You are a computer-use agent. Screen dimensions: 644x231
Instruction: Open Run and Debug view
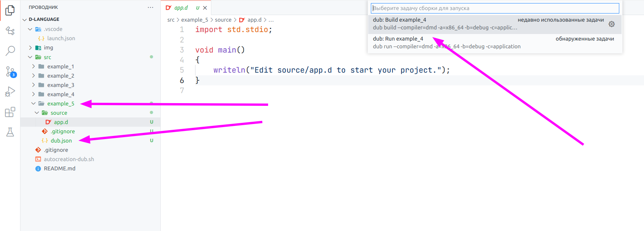10,92
